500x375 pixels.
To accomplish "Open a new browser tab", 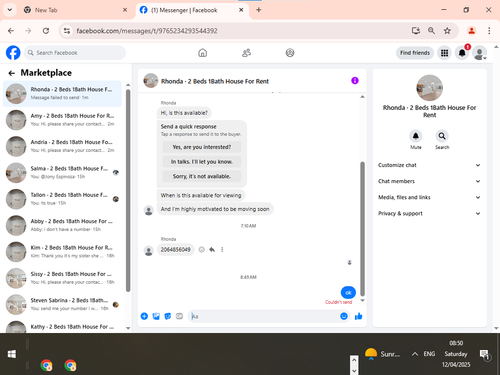I will click(259, 10).
